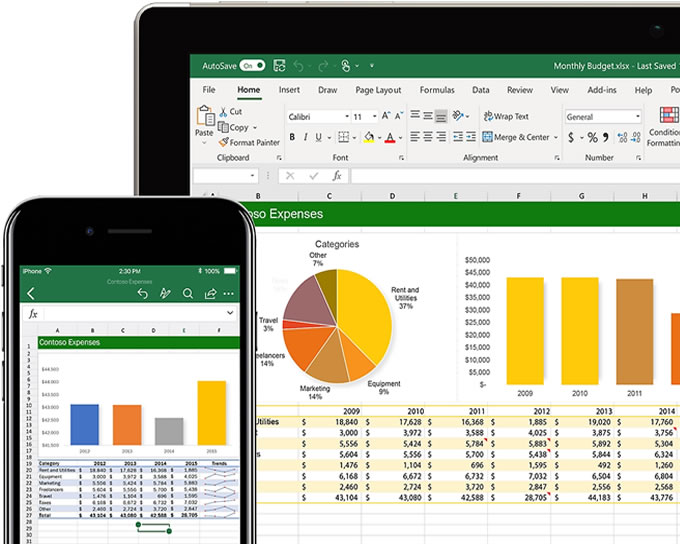Viewport: 680px width, 544px height.
Task: Click the Copy button
Action: point(233,127)
